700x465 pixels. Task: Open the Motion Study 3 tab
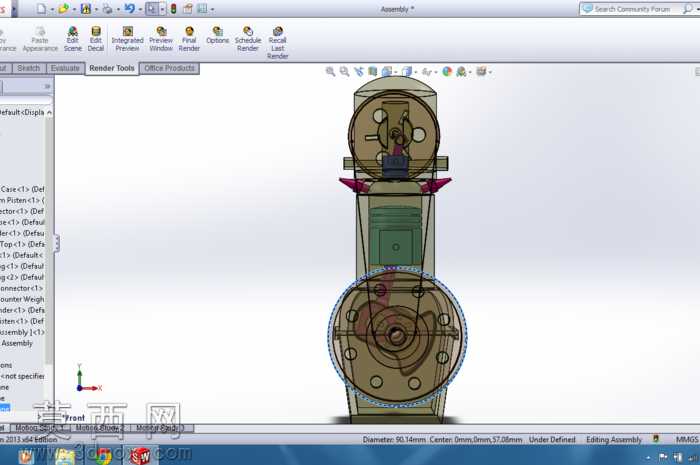pos(161,428)
